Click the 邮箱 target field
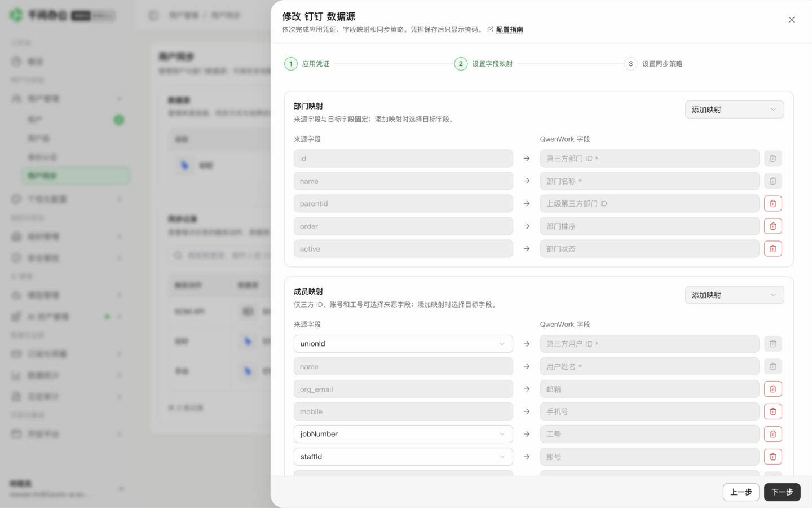This screenshot has height=508, width=812. tap(650, 389)
